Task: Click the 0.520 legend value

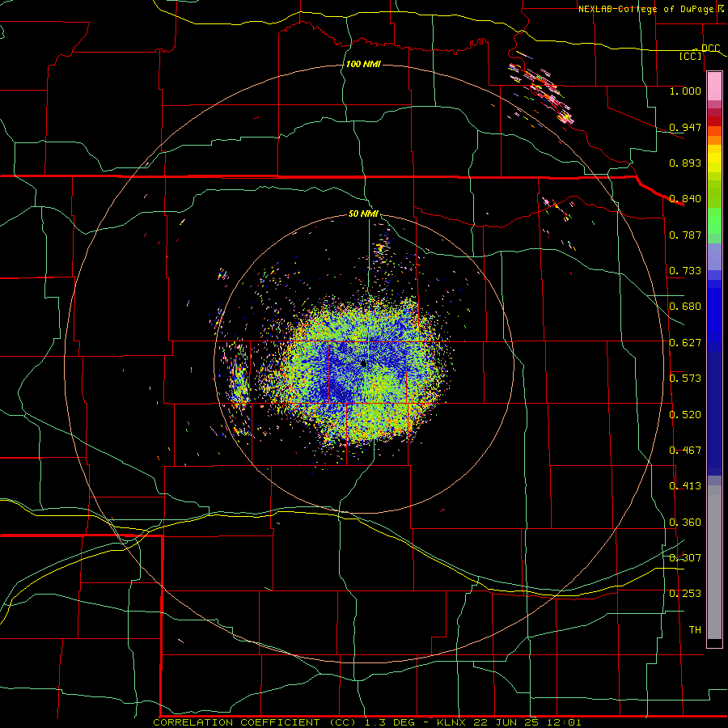Action: pyautogui.click(x=685, y=415)
